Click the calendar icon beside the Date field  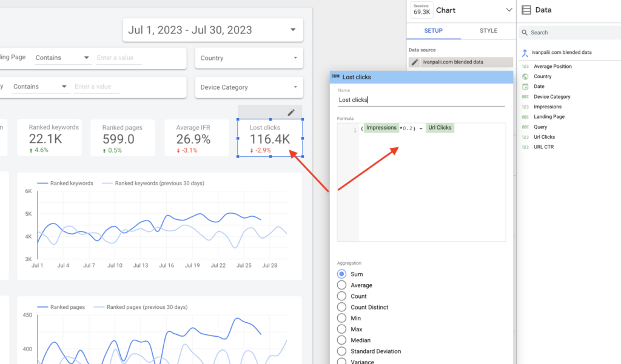(x=525, y=86)
